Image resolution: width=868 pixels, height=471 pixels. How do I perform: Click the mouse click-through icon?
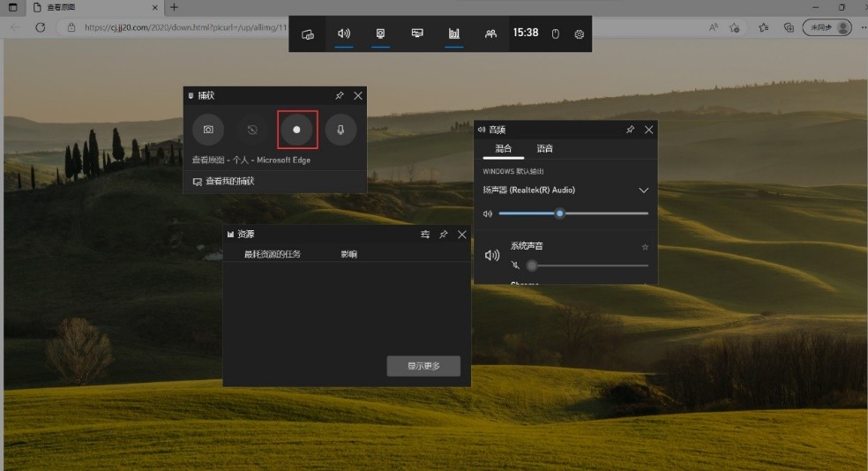click(x=555, y=34)
